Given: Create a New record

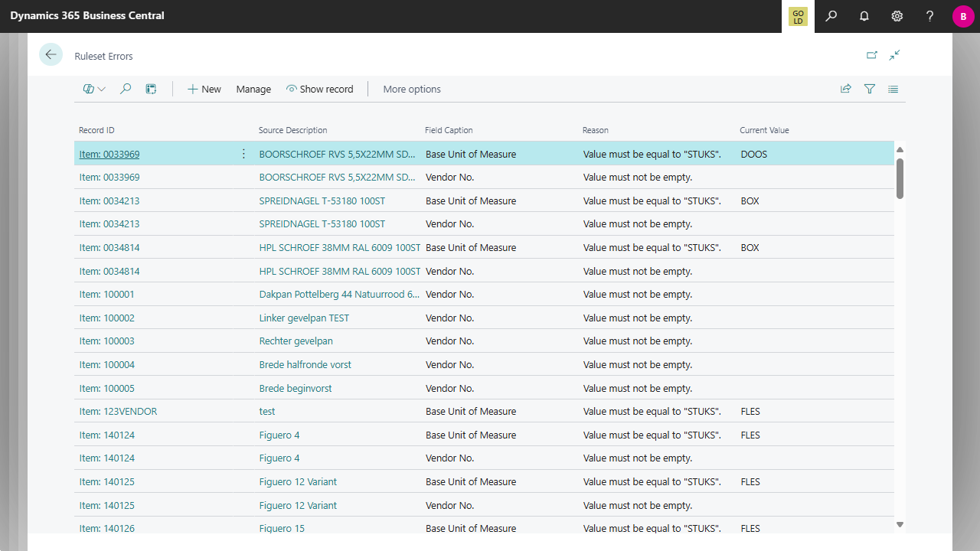Looking at the screenshot, I should tap(204, 89).
